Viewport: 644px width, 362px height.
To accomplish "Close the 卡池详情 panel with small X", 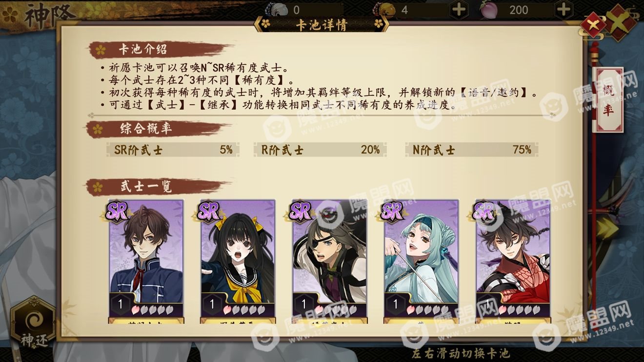I will point(593,24).
